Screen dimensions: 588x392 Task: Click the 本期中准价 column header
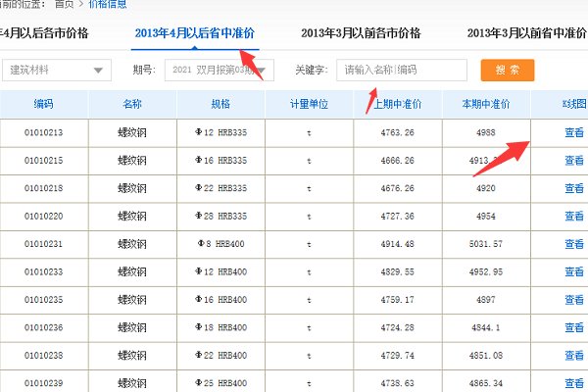(x=486, y=104)
